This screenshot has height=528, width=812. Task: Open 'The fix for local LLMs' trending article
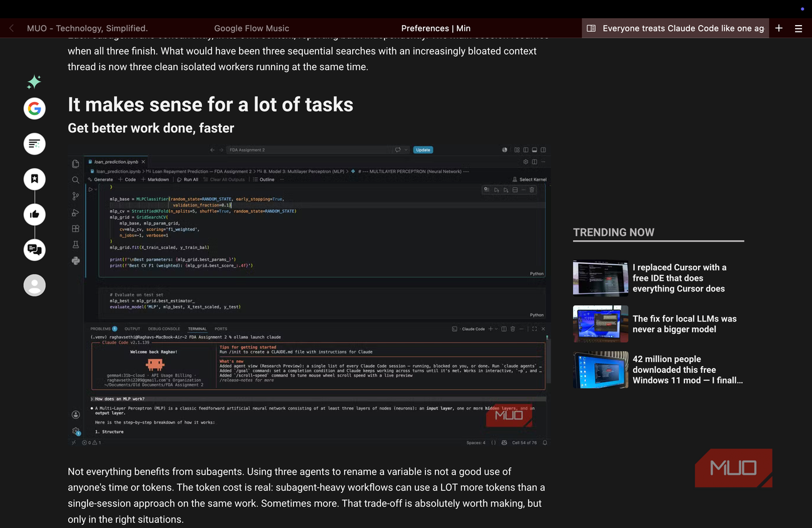[684, 324]
